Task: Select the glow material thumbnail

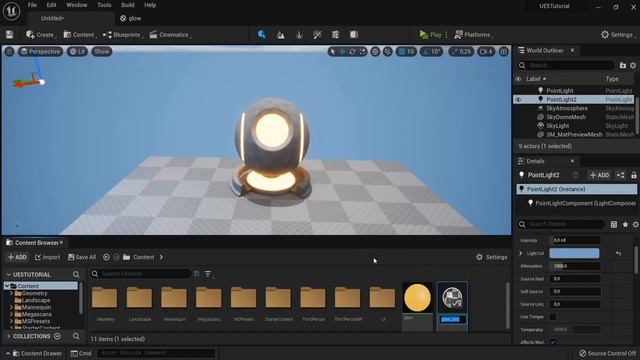Action: [417, 298]
